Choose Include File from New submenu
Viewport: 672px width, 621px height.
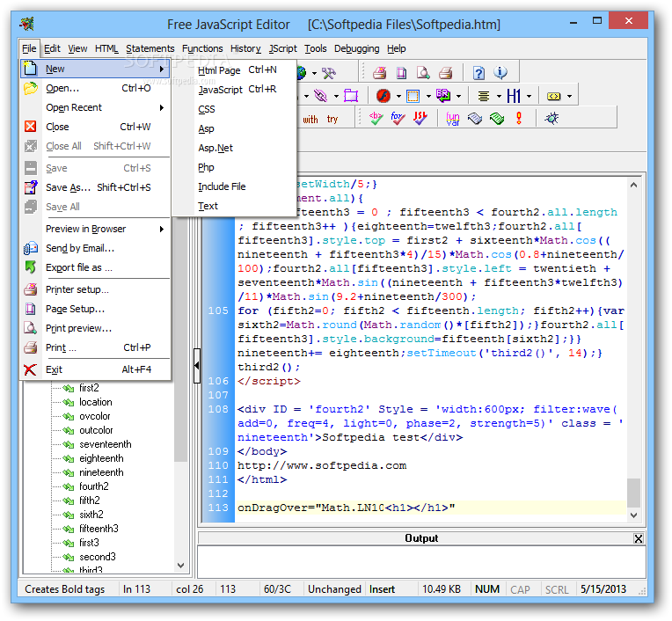235,186
